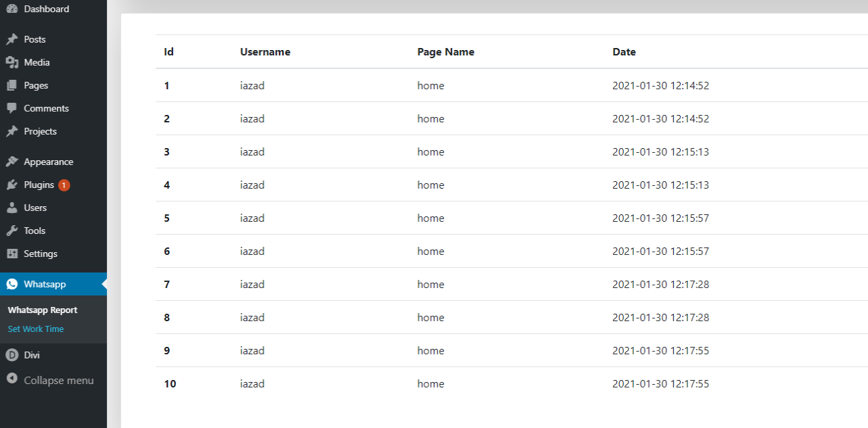Open the Whatsapp plugin menu
This screenshot has height=428, width=868.
45,284
